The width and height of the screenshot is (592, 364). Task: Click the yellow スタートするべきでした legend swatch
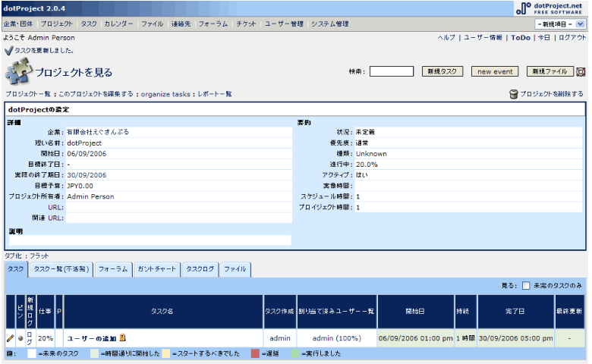(165, 353)
